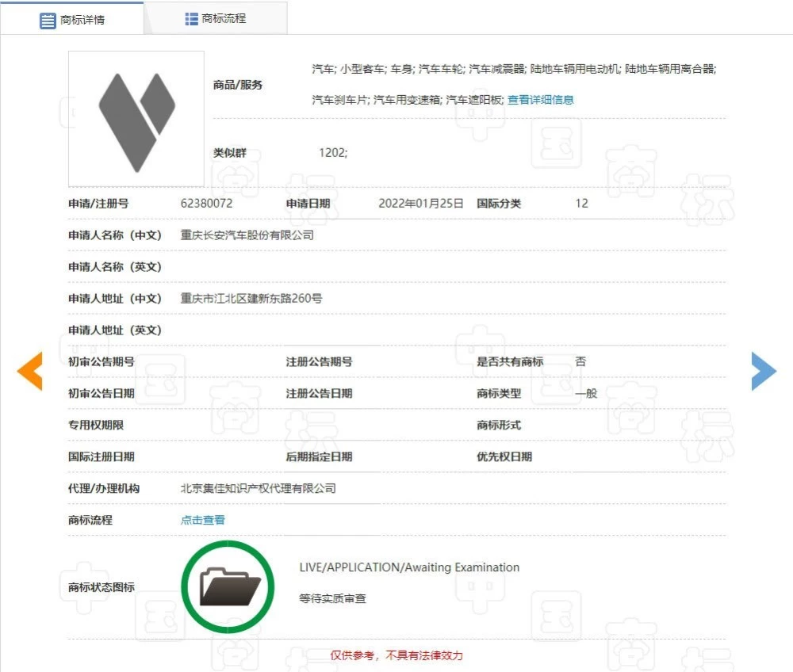This screenshot has height=672, width=793.
Task: Select the applicant name 重庆长安汽车股份有限公司
Action: point(245,235)
